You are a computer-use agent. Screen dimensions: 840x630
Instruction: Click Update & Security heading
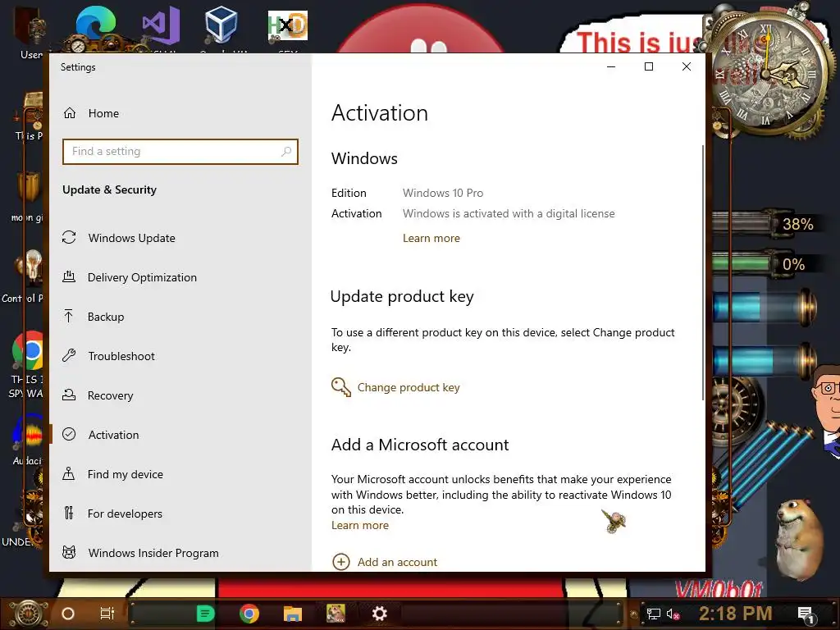(x=109, y=189)
